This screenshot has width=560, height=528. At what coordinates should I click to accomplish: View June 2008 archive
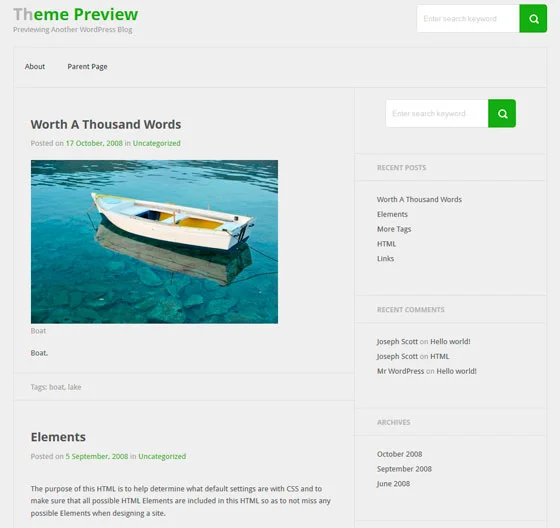(393, 484)
